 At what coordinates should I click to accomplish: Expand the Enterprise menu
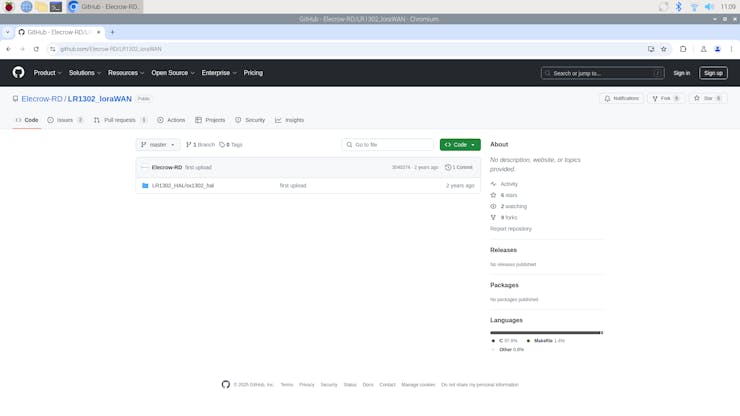click(x=219, y=73)
